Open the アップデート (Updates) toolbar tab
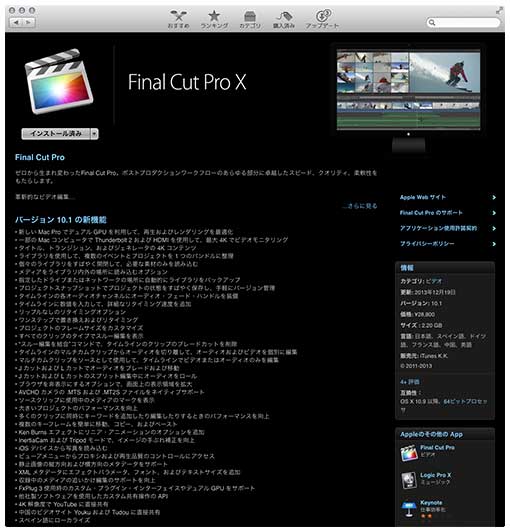Screen dimensions: 510x532 pyautogui.click(x=322, y=19)
